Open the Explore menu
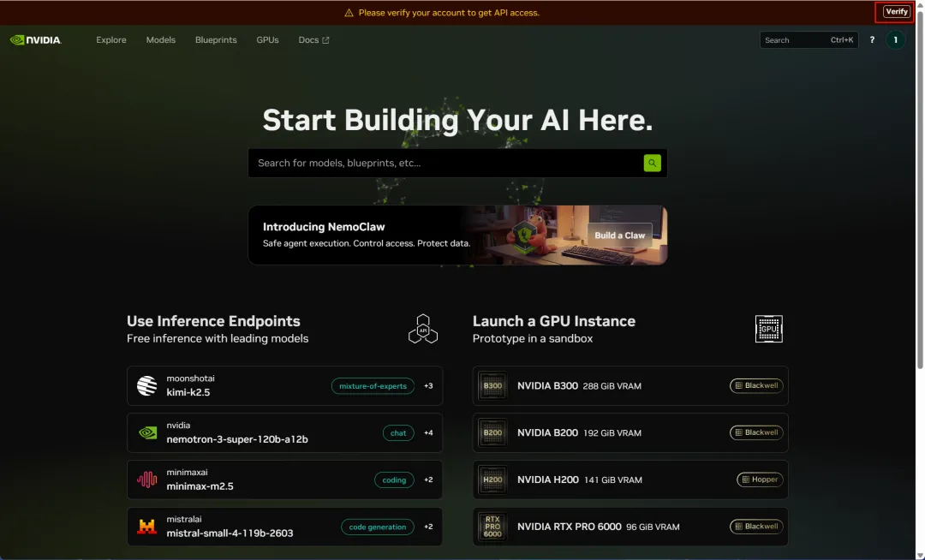 tap(110, 40)
